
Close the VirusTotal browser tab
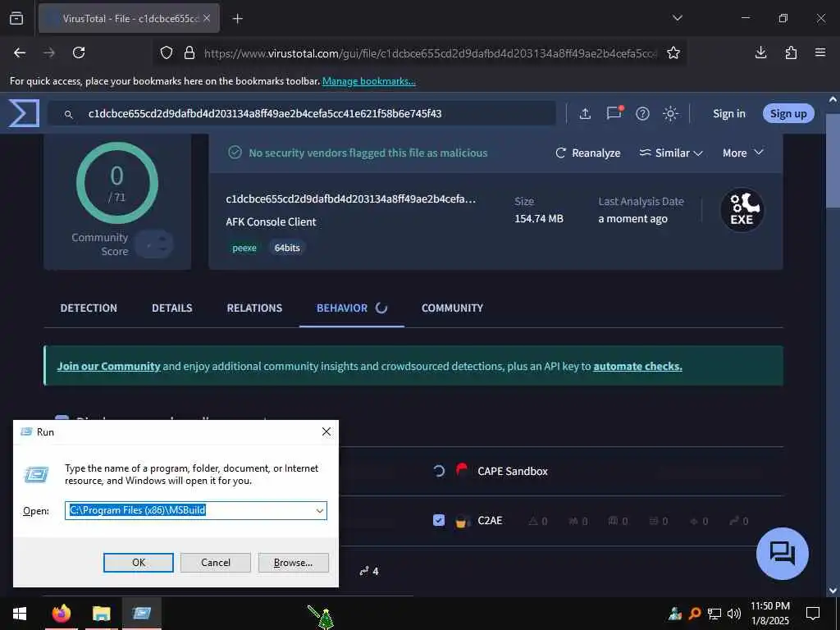(207, 18)
